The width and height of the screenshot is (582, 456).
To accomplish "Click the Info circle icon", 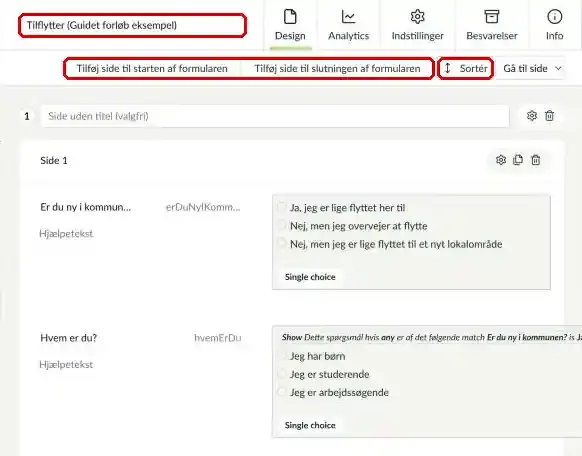I will point(555,17).
